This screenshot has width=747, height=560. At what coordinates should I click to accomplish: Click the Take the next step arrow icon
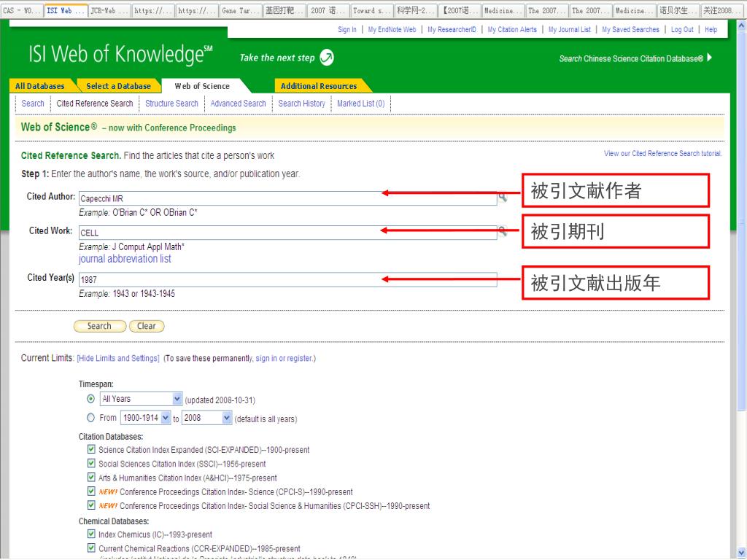pos(327,58)
